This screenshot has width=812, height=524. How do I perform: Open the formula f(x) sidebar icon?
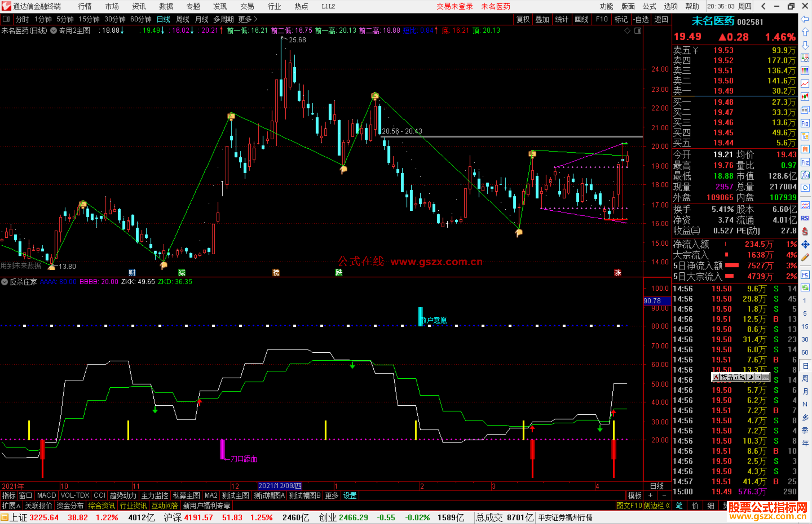coord(805,175)
